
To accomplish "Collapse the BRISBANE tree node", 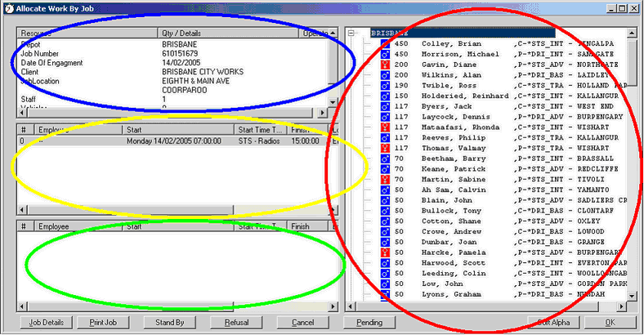I will [x=351, y=33].
